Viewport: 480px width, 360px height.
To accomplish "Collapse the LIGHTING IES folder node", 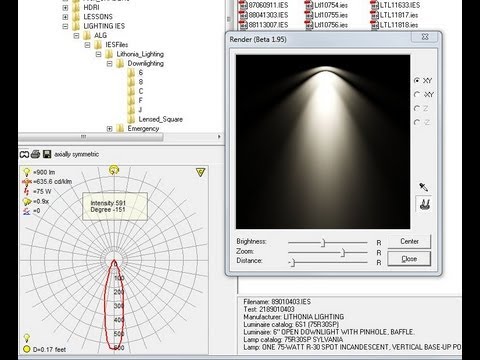I will pos(65,26).
